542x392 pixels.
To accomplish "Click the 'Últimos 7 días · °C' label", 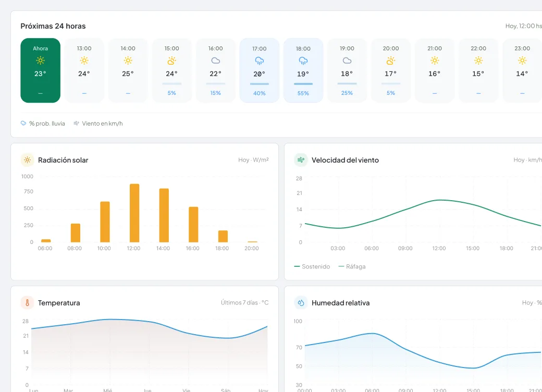I will click(245, 302).
